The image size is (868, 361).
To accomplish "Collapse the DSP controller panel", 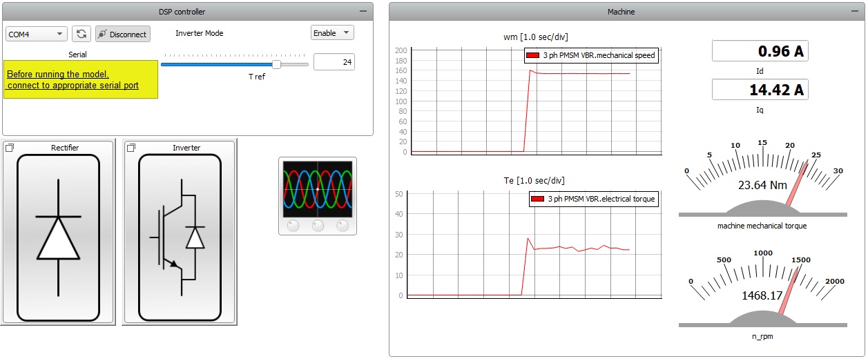I will [x=363, y=12].
